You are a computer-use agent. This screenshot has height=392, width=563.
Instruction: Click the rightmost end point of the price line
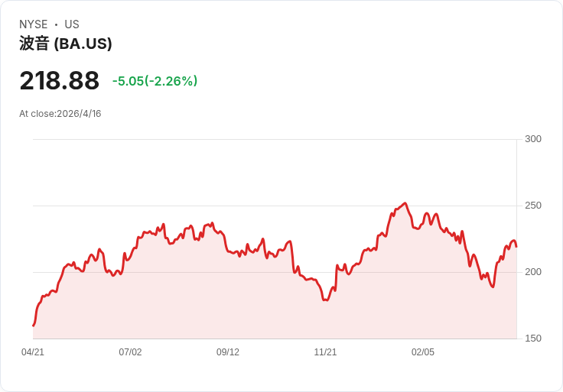516,246
